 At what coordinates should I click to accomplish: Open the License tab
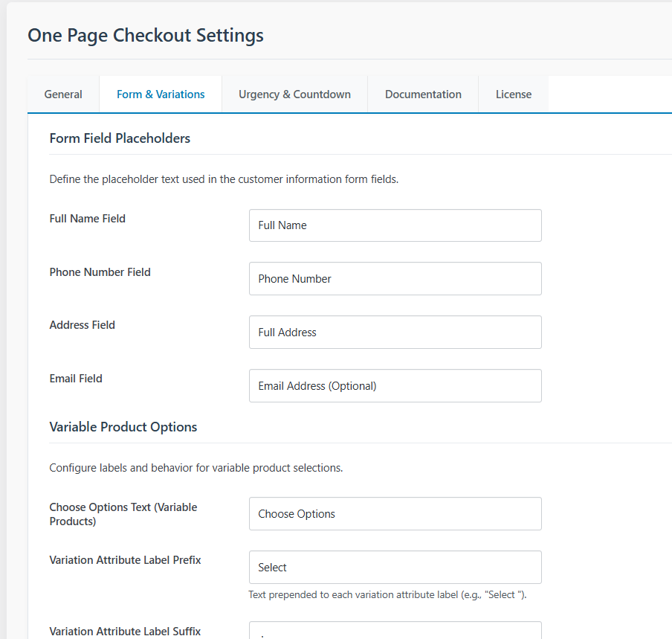point(513,94)
